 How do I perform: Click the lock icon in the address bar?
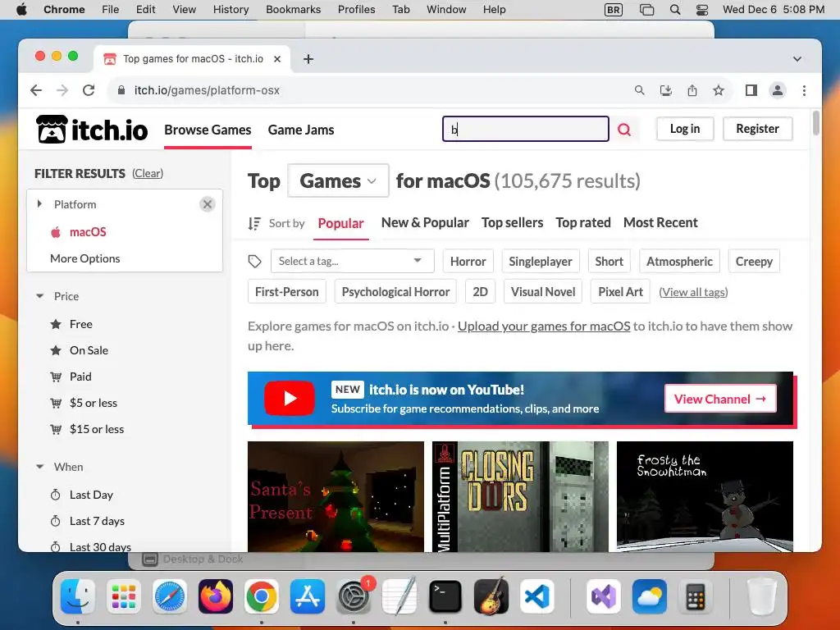point(121,90)
